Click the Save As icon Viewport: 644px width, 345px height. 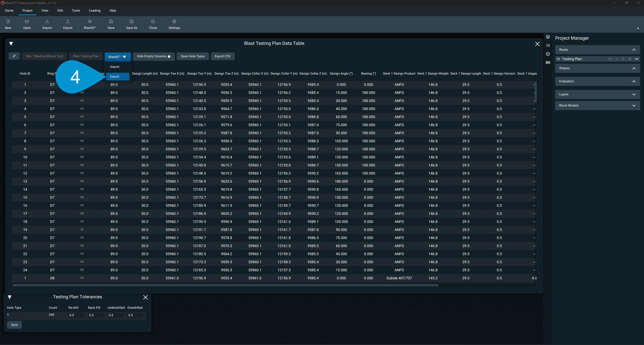point(132,22)
